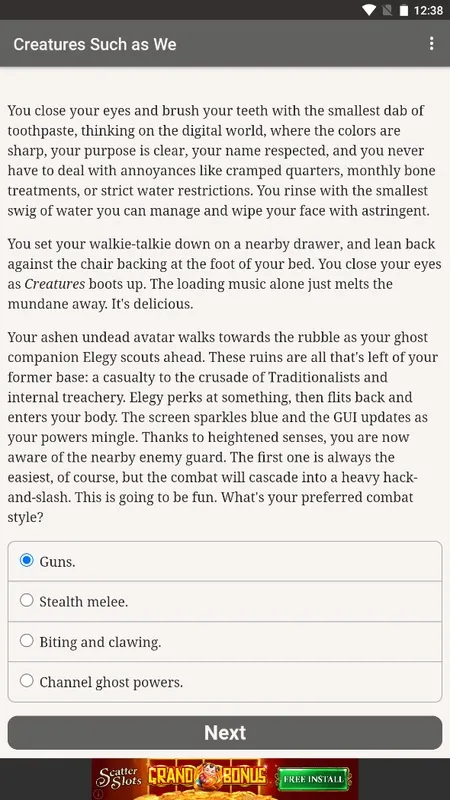Tap the walkie-talkie paragraph text
Viewport: 450px width, 800px height.
[x=224, y=273]
